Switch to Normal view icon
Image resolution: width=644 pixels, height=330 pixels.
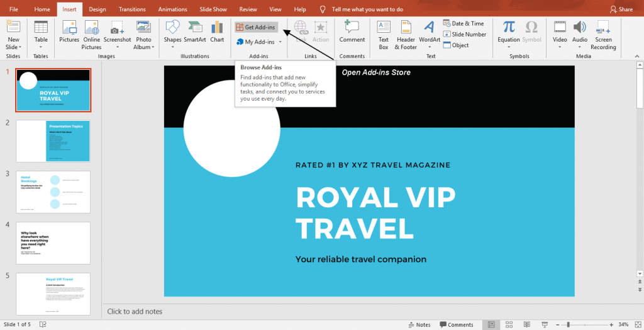(491, 325)
